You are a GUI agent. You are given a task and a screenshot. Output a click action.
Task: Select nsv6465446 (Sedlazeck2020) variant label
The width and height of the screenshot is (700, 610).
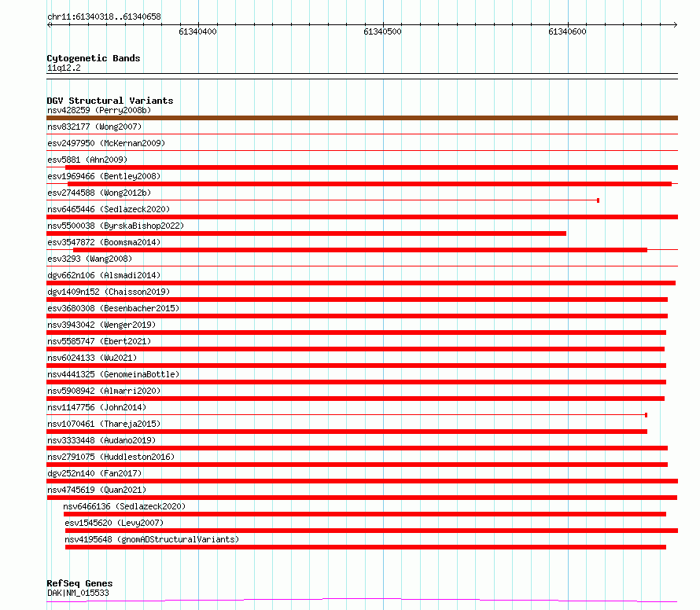click(109, 209)
